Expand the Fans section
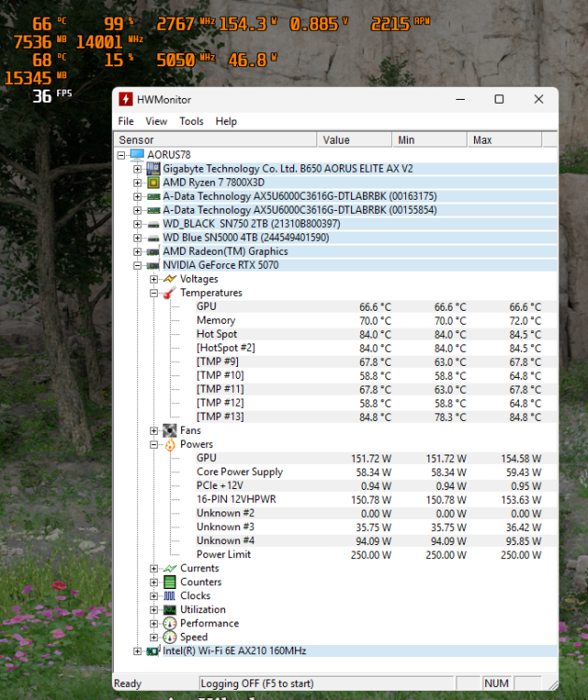588x700 pixels. (154, 431)
